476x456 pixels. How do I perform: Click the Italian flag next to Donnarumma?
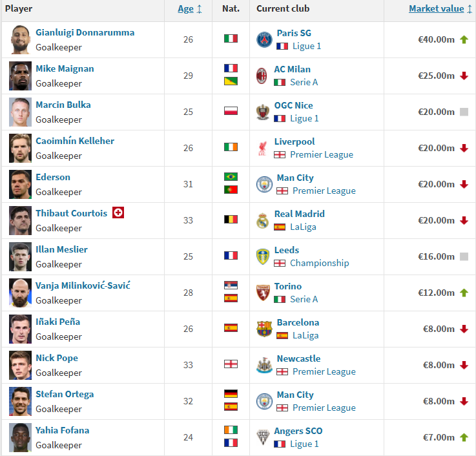click(231, 39)
